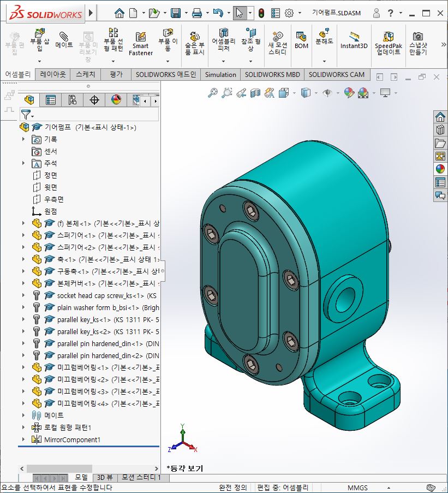Expand the 본체<1> component
Viewport: 448px width, 493px height.
23,223
